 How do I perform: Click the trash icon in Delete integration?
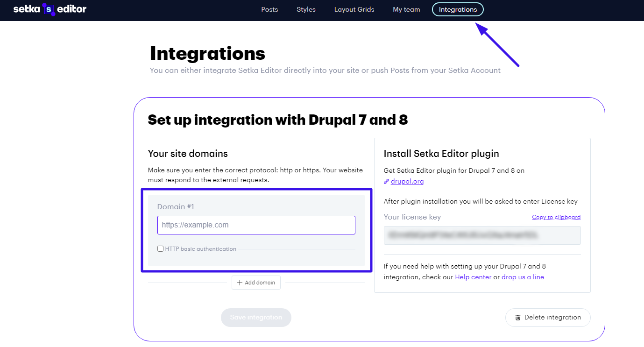(x=517, y=317)
